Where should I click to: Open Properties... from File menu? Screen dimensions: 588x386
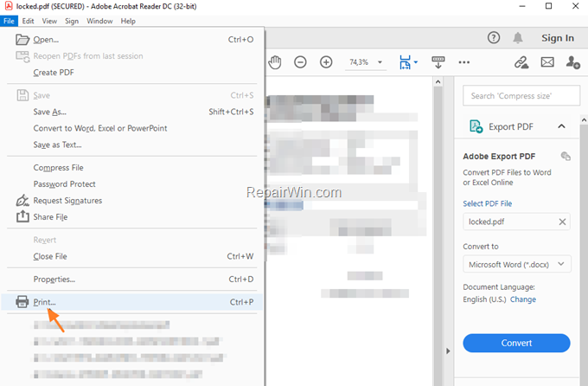(x=132, y=279)
